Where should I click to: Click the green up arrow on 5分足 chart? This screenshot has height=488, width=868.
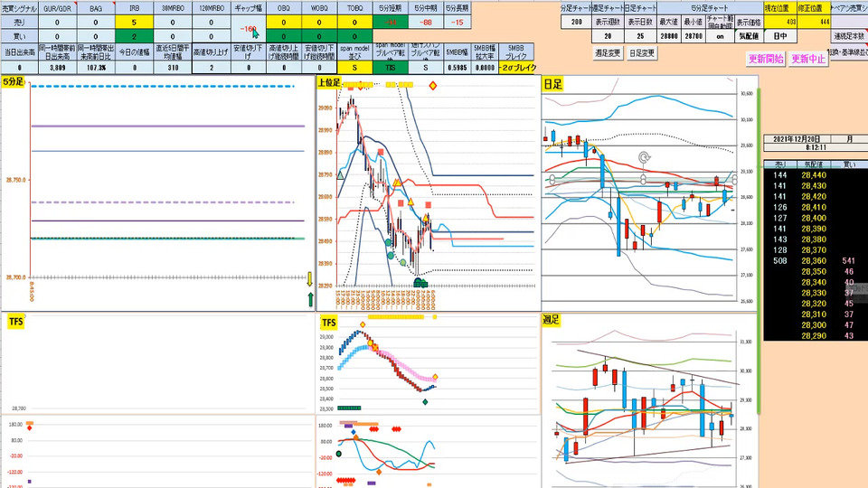310,299
